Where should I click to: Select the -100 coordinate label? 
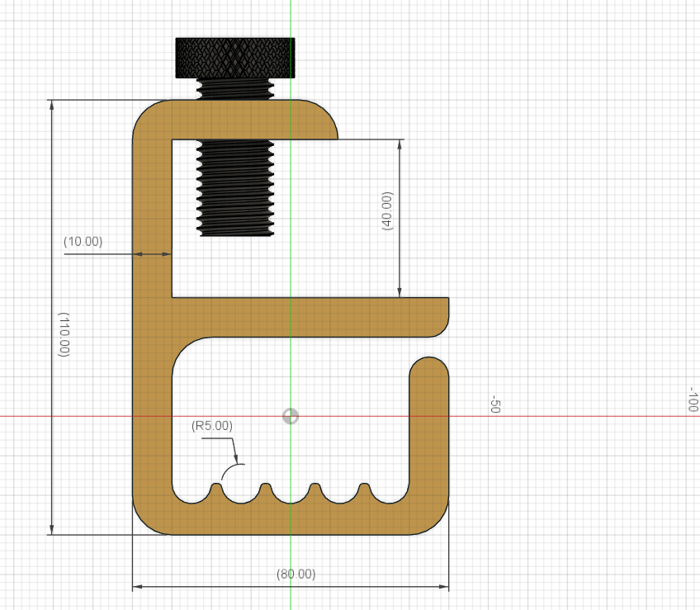tap(691, 400)
